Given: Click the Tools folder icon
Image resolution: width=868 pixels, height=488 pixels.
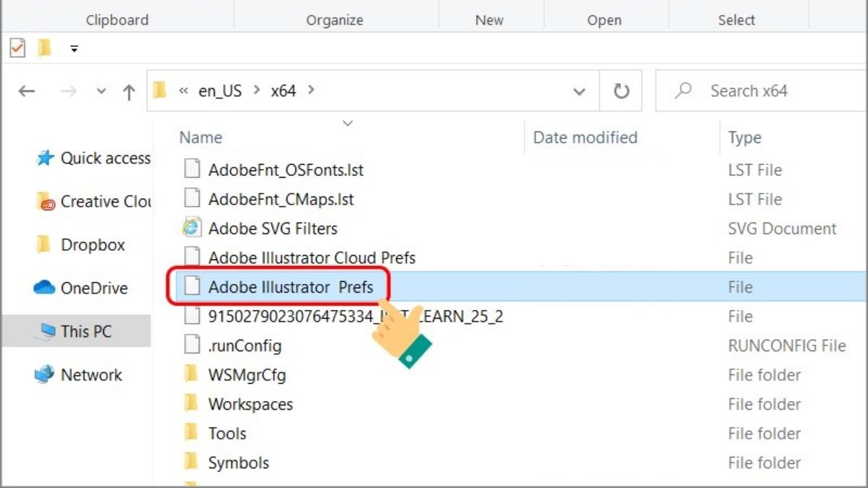Looking at the screenshot, I should [192, 433].
